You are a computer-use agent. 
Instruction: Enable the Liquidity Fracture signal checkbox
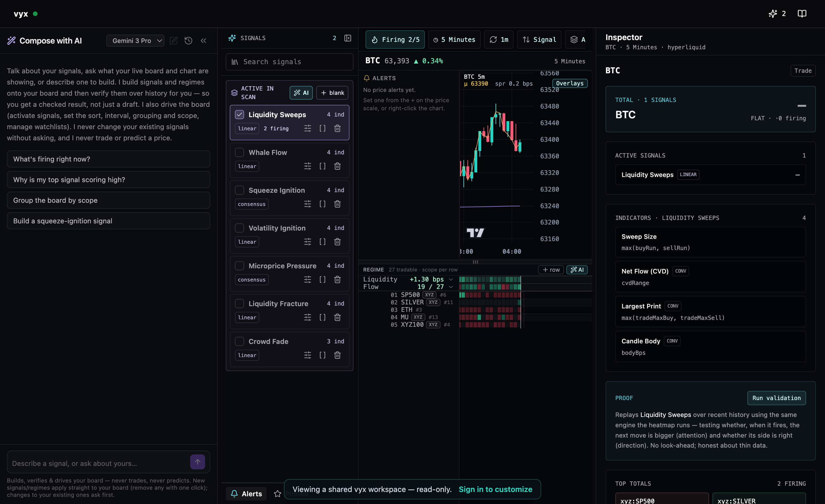(x=239, y=304)
